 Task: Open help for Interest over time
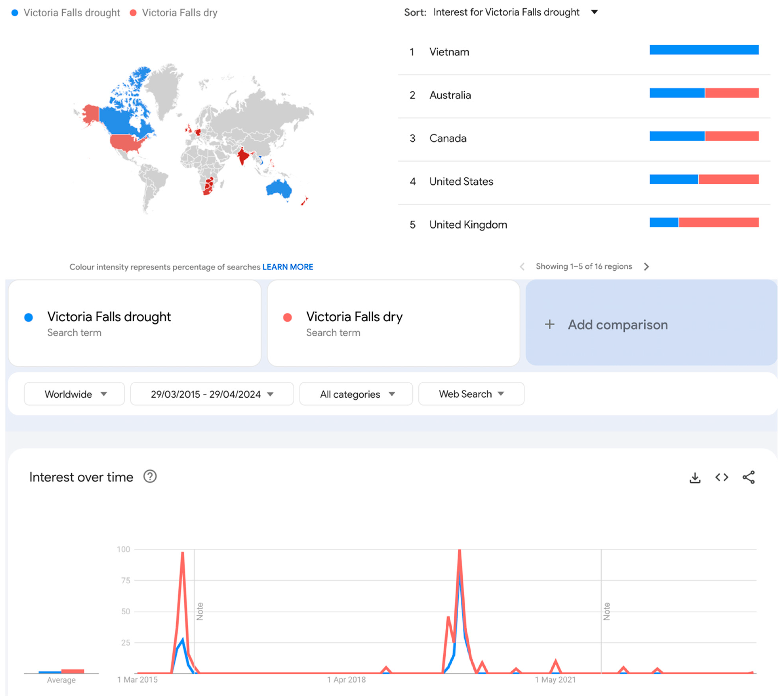click(x=150, y=477)
